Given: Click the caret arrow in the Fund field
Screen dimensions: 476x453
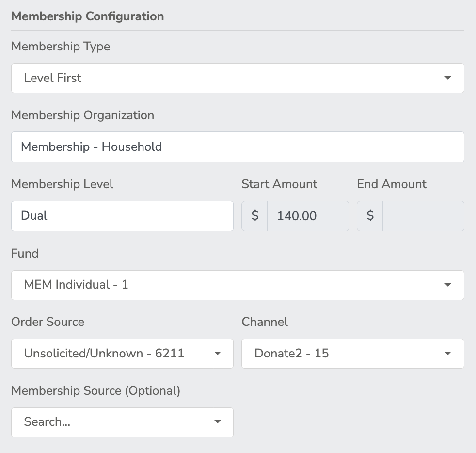Looking at the screenshot, I should 447,285.
